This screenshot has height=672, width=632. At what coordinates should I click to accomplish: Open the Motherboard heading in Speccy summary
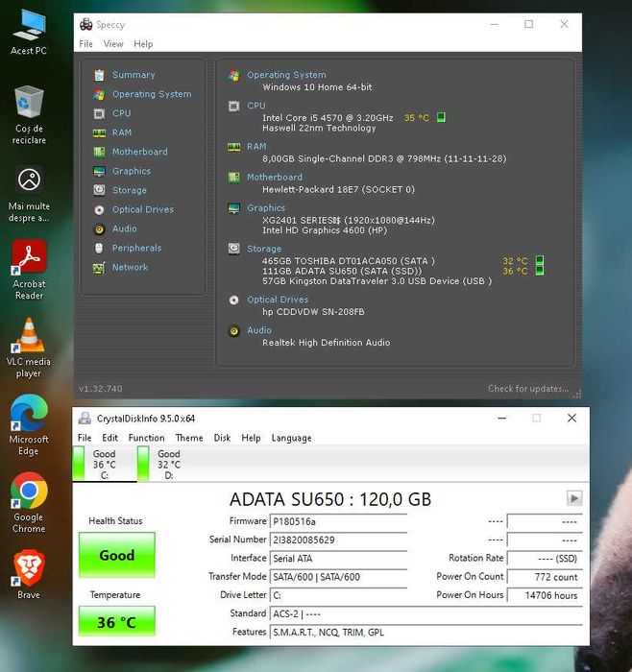pos(275,177)
